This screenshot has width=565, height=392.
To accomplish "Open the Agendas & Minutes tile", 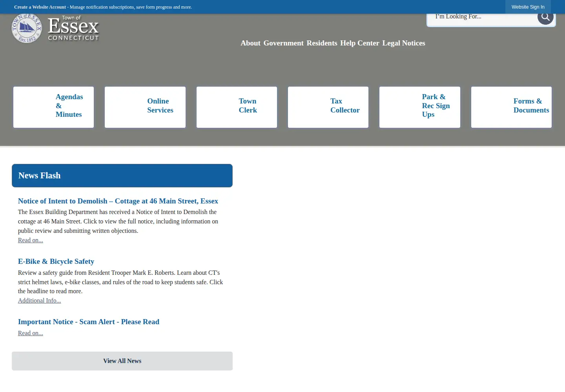I will [54, 107].
